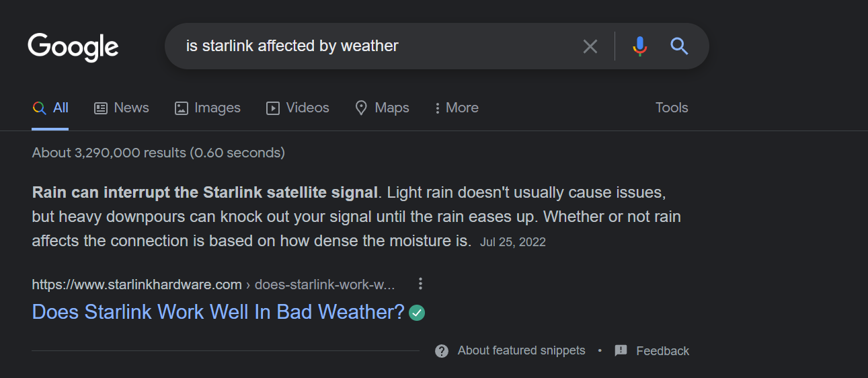Click inside the search box text field
This screenshot has width=868, height=378.
coord(377,46)
